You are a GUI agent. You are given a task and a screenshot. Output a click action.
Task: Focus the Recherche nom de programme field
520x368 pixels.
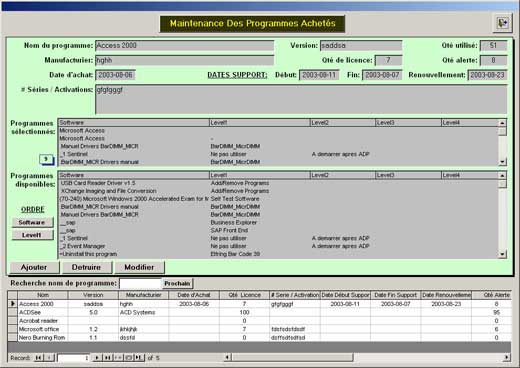click(x=140, y=283)
